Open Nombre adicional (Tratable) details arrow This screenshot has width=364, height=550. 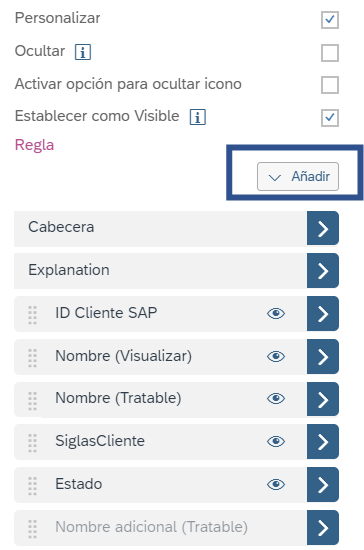tap(323, 528)
